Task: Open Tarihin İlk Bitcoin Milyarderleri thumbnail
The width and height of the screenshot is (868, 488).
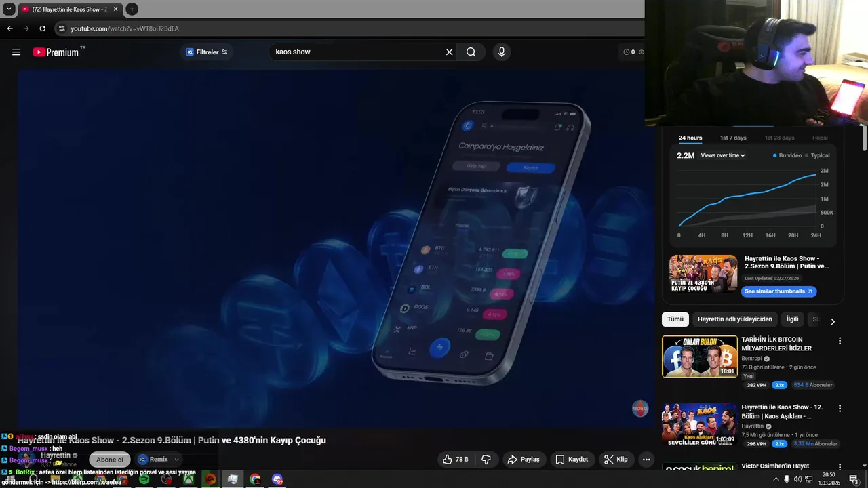Action: 700,357
